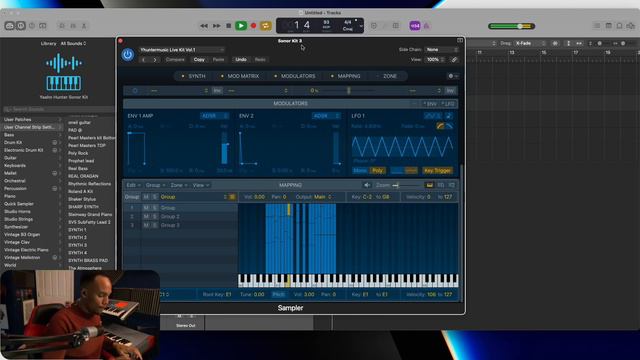Add an LFO with the LFO button
The width and height of the screenshot is (640, 360).
pyautogui.click(x=448, y=104)
